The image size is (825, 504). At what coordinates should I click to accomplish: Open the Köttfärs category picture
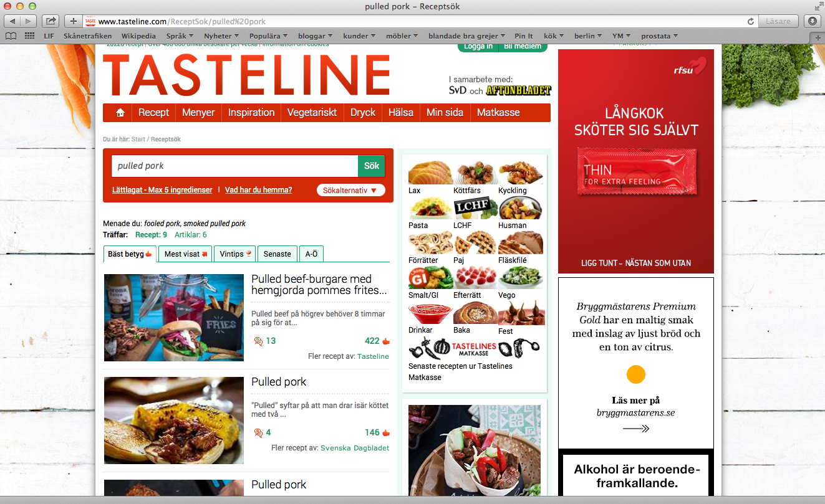click(x=476, y=173)
